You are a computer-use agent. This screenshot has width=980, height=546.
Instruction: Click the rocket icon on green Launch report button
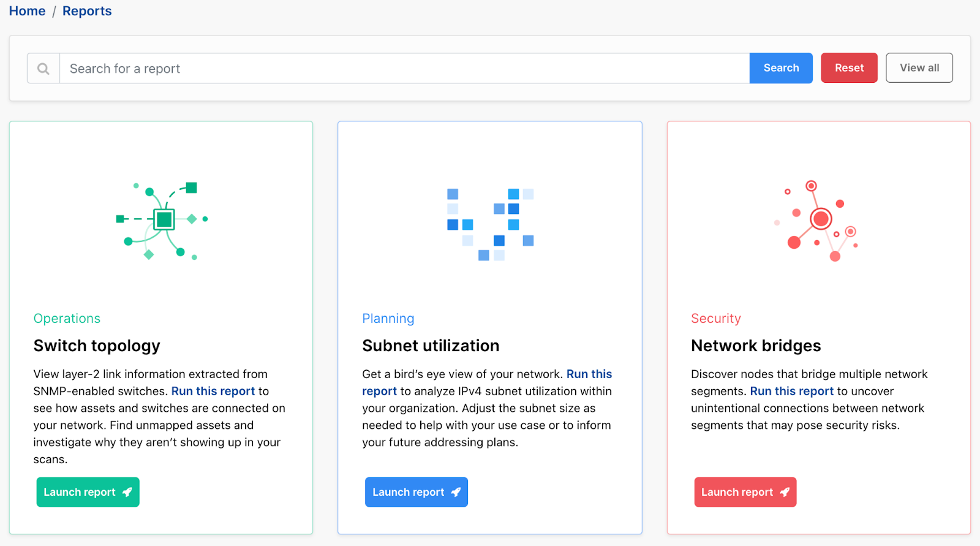[x=127, y=491]
